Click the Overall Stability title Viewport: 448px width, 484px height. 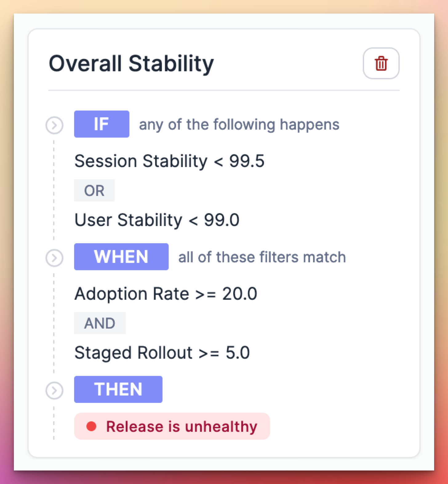pyautogui.click(x=131, y=64)
